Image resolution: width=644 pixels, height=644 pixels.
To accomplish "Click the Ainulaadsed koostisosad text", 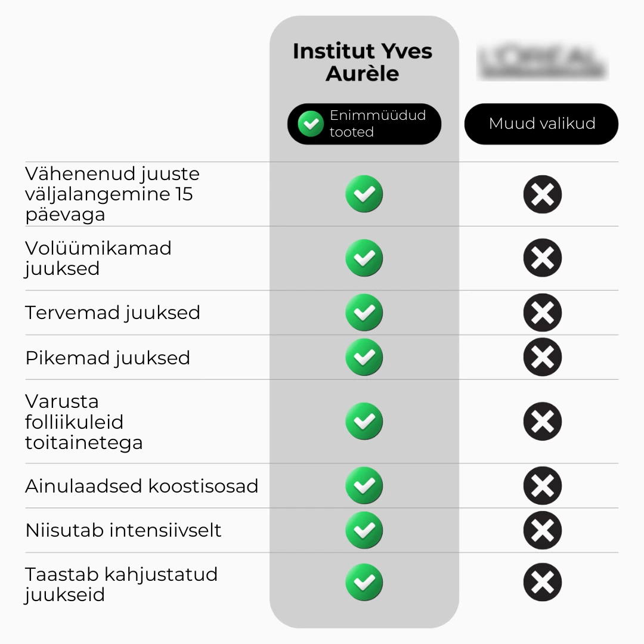I will click(x=142, y=486).
